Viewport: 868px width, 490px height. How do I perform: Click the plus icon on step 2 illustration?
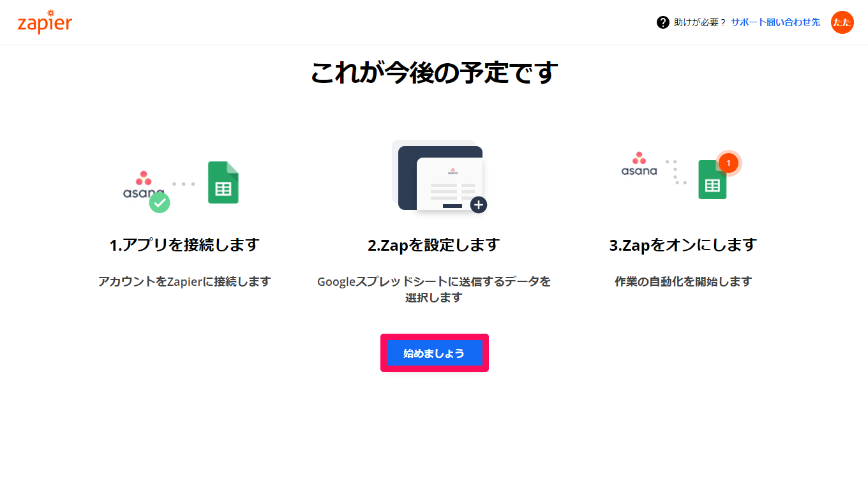point(479,205)
